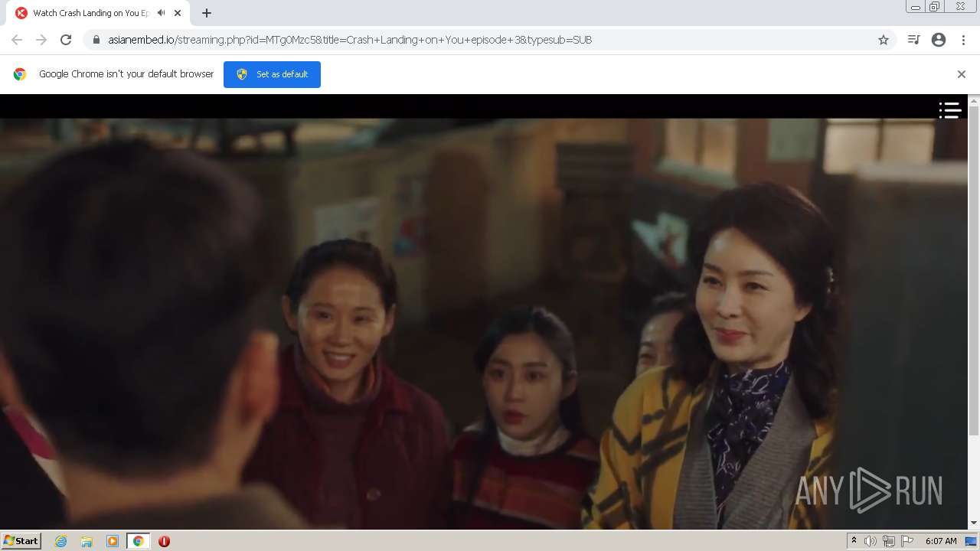Image resolution: width=980 pixels, height=551 pixels.
Task: Switch to the Watch Crash Landing on You tab
Action: (x=96, y=13)
